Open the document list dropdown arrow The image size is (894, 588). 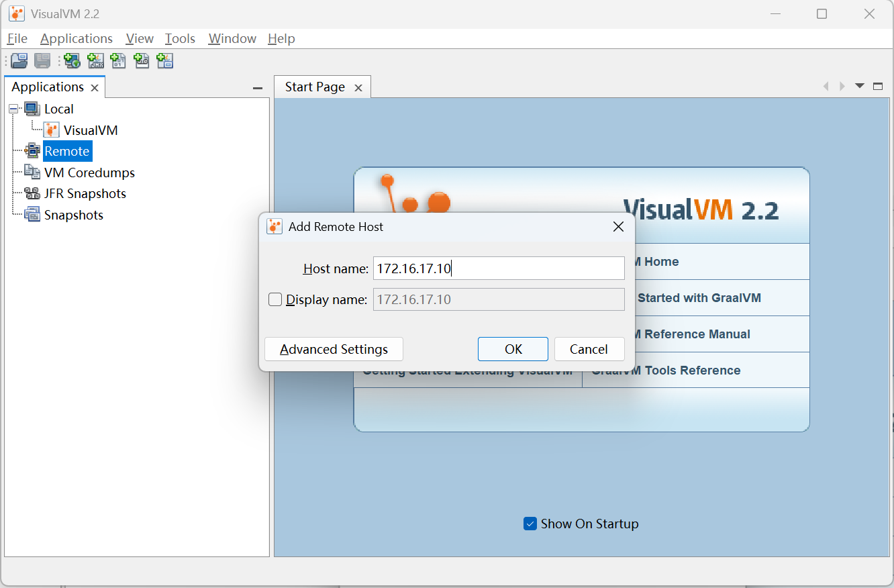(x=860, y=86)
